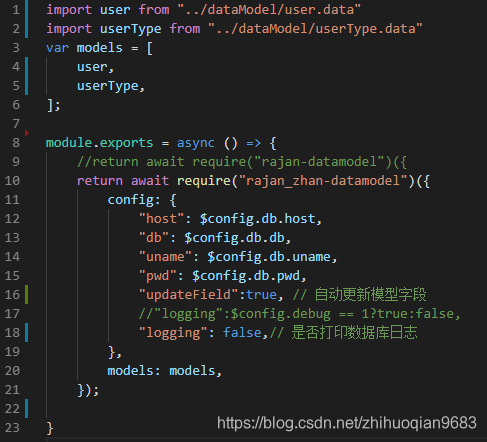Click the path "../dataModel/userType.data"
This screenshot has height=442, width=487.
click(315, 29)
